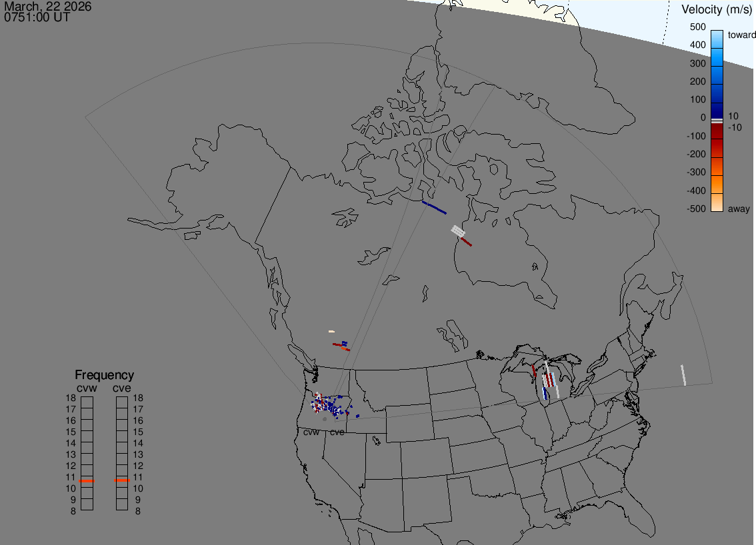The width and height of the screenshot is (756, 545).
Task: Pick the dark red swatch between 0 and -100
Action: (x=717, y=131)
